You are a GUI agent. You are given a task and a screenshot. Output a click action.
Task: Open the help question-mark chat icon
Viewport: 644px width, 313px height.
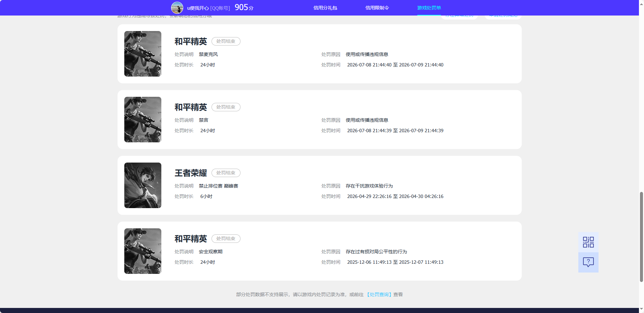(x=588, y=262)
